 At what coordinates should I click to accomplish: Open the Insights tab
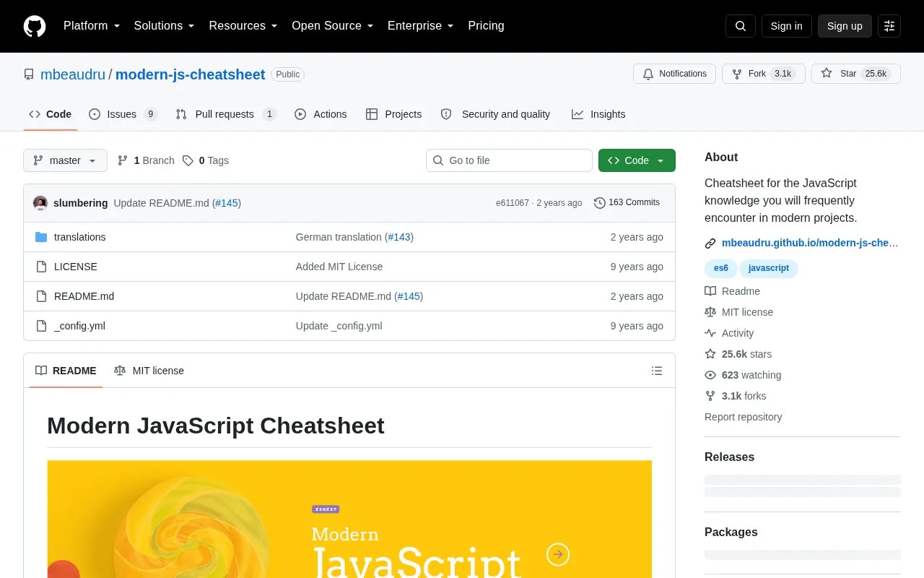tap(598, 114)
